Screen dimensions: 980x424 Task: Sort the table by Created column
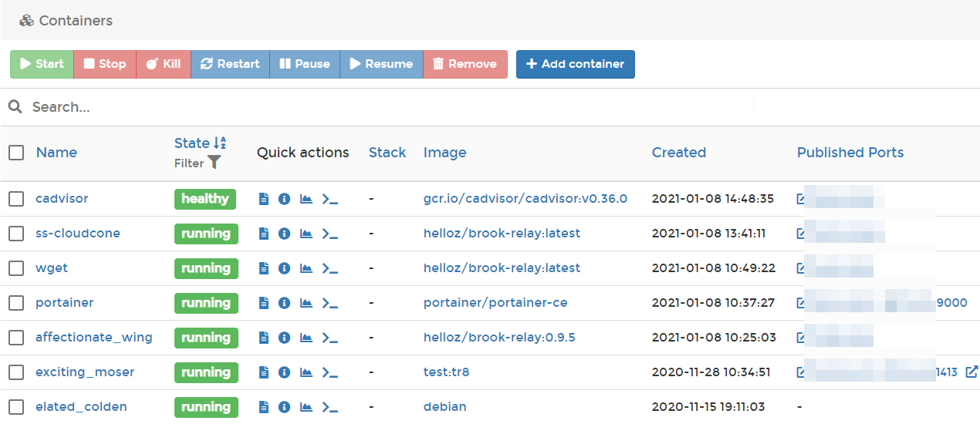tap(678, 153)
